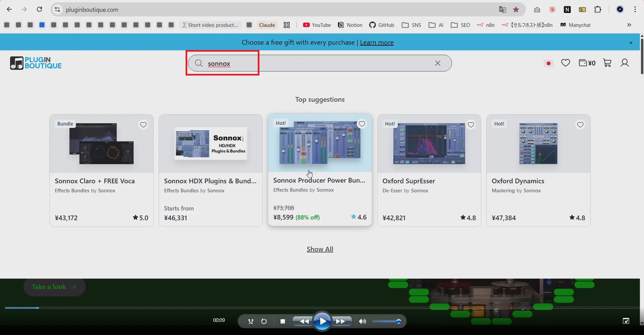The width and height of the screenshot is (644, 335).
Task: Open the user account icon
Action: (x=625, y=63)
